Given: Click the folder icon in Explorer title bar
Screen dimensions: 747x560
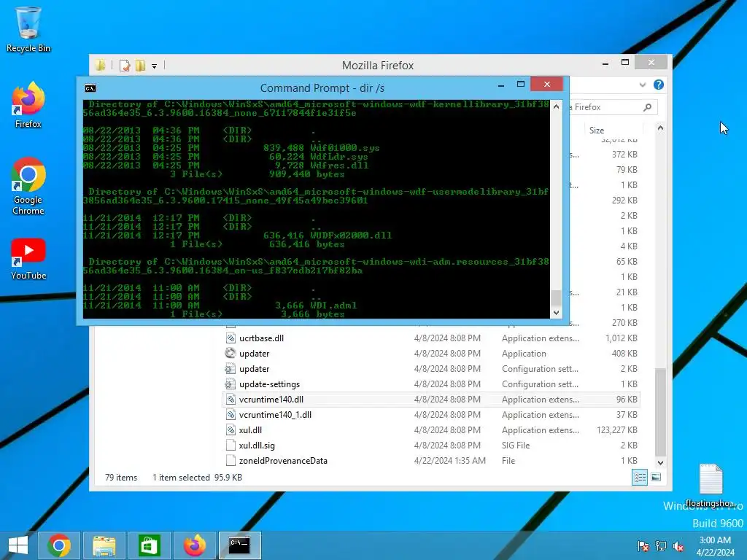Looking at the screenshot, I should tap(100, 65).
